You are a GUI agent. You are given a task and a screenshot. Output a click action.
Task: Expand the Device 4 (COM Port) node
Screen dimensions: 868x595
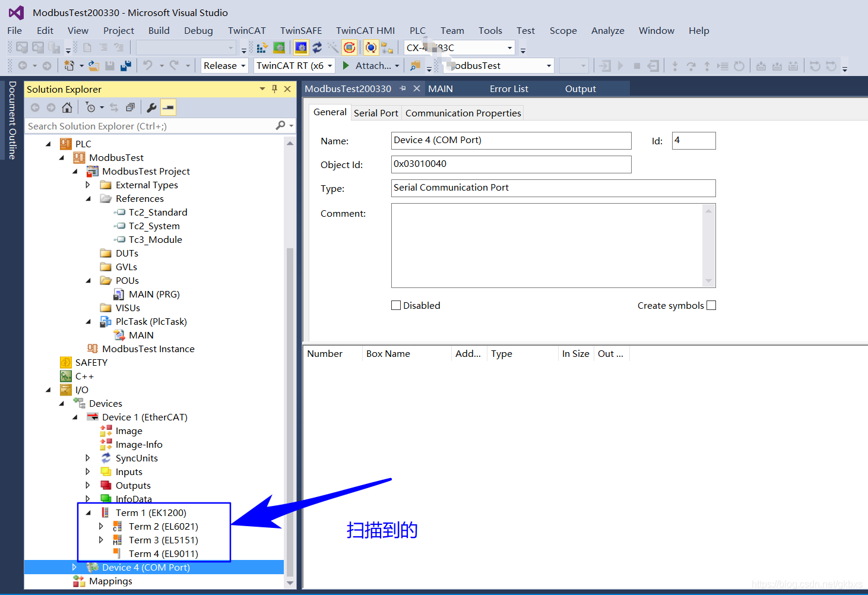[x=74, y=567]
